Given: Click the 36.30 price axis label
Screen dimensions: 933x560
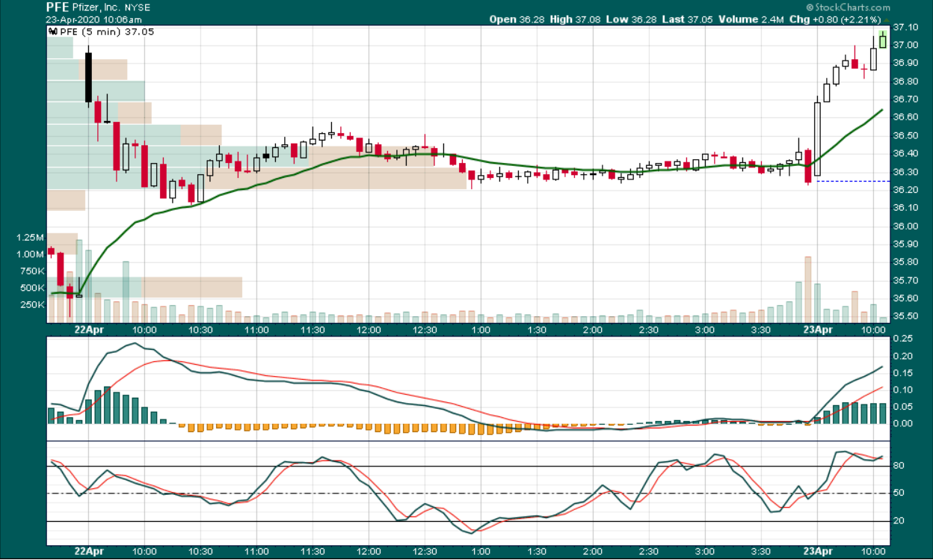Looking at the screenshot, I should 905,172.
